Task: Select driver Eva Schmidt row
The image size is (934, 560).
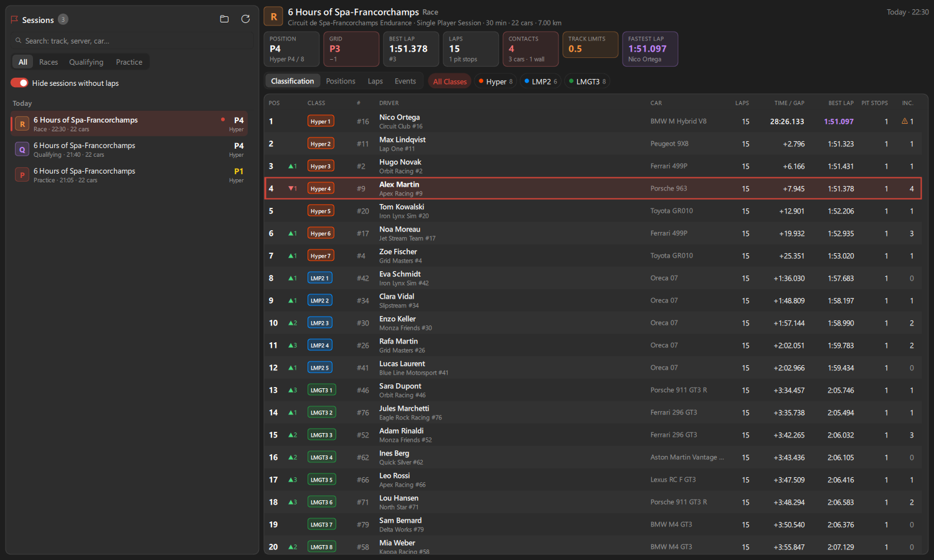Action: pos(593,278)
